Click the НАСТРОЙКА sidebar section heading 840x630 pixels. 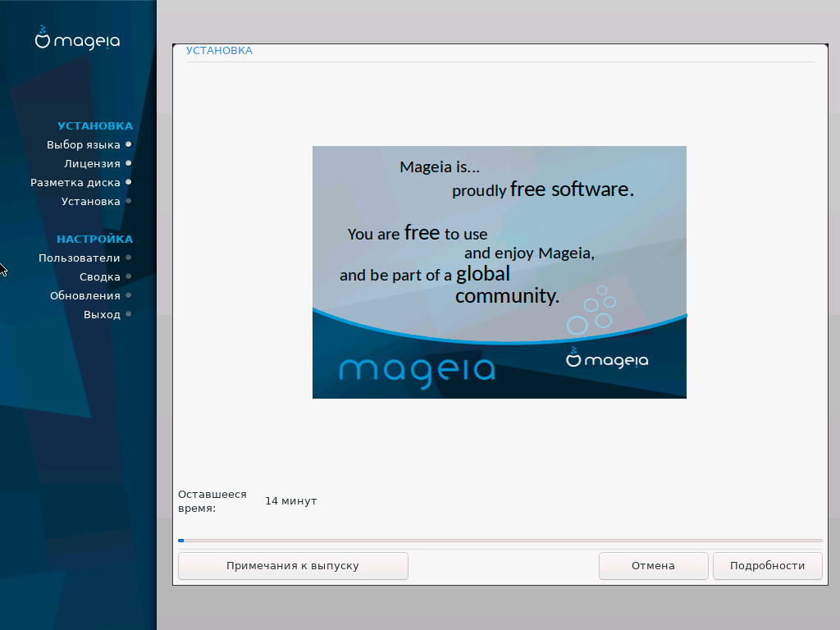95,239
